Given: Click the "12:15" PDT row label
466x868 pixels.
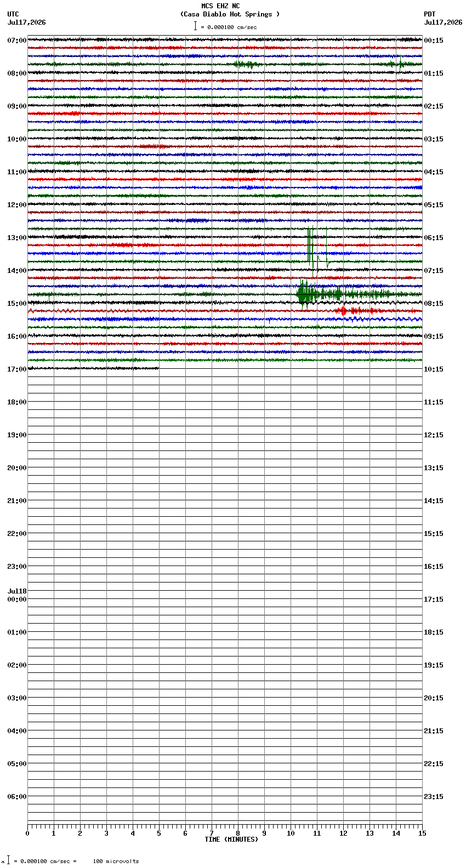Looking at the screenshot, I should (x=434, y=435).
